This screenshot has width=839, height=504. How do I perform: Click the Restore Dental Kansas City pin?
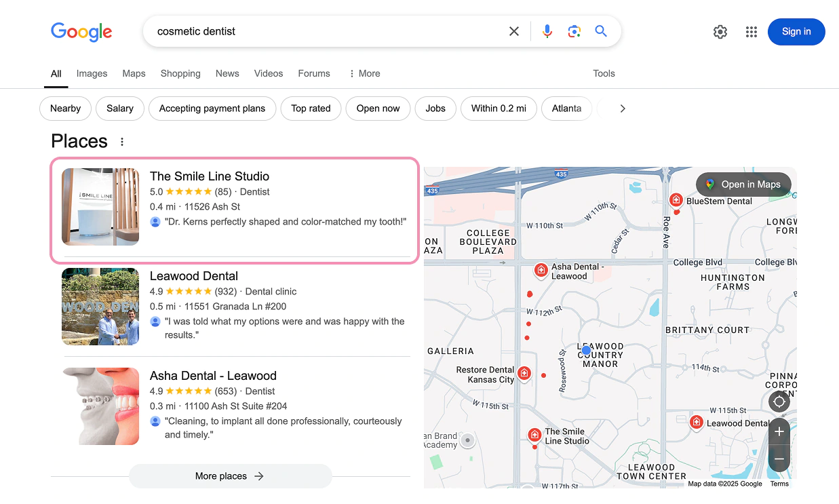tap(524, 374)
